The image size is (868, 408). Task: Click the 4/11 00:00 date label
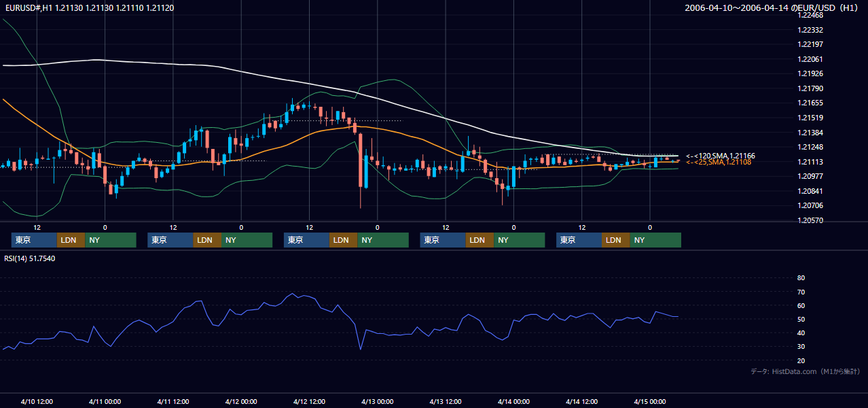105,401
